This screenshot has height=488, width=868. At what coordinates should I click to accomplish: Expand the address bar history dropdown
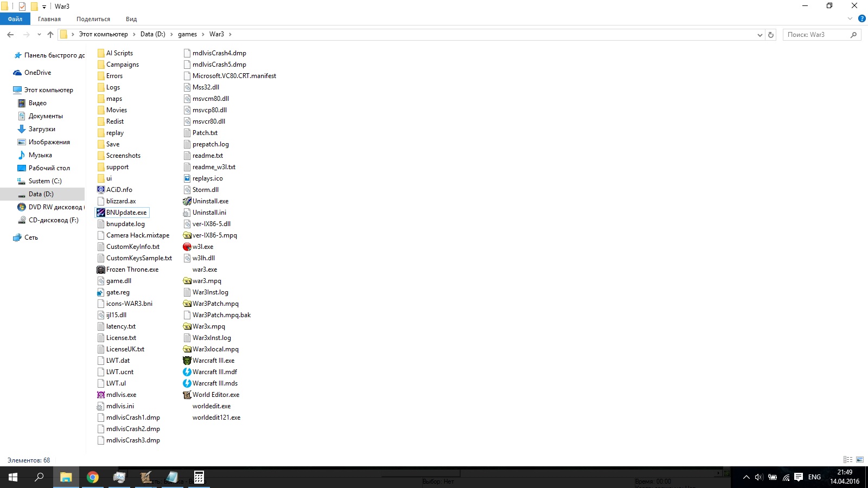[x=759, y=35]
